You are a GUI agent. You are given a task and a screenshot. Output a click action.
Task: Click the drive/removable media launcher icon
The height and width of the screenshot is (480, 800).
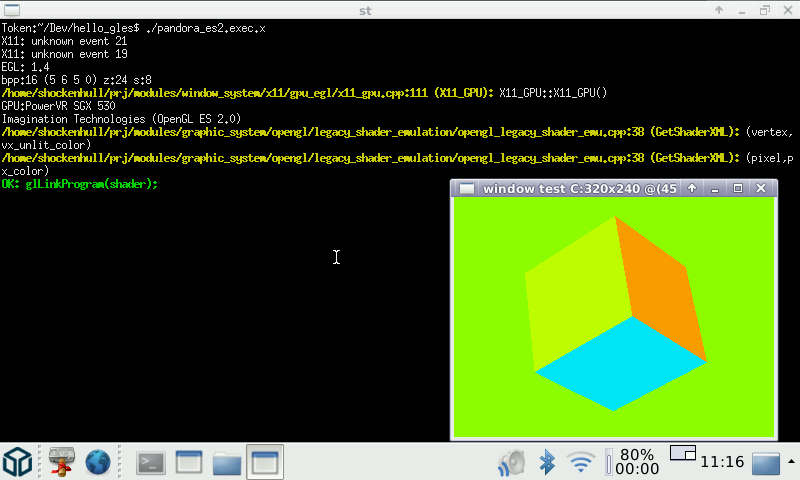61,462
